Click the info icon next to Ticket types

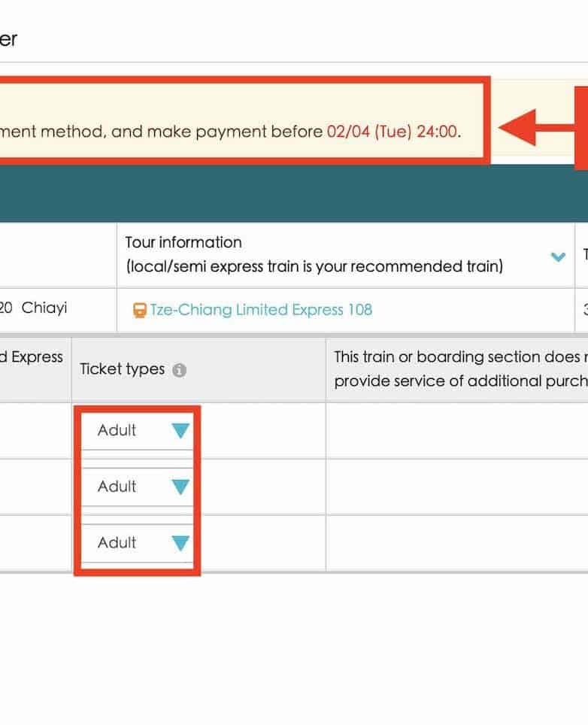coord(179,370)
